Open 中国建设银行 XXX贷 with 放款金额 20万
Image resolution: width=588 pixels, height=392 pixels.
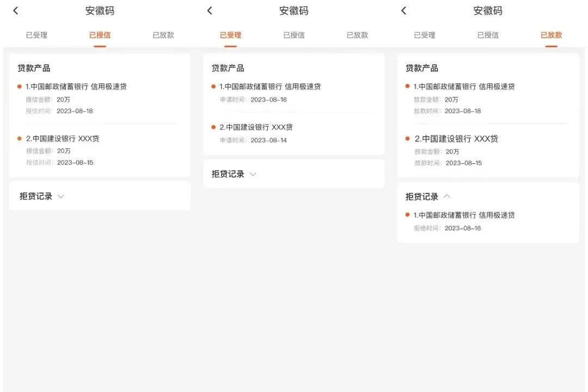[456, 139]
